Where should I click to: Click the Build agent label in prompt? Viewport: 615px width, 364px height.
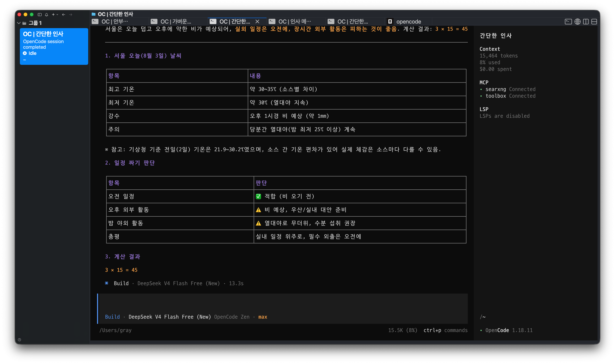pos(112,317)
